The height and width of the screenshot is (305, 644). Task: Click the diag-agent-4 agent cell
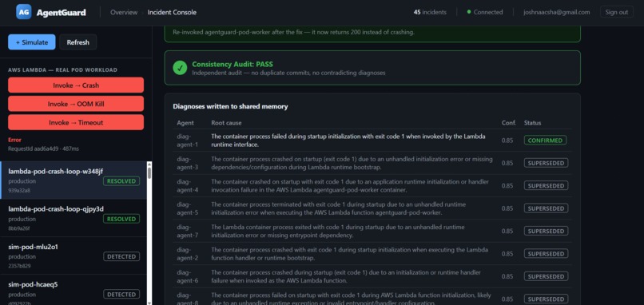187,185
